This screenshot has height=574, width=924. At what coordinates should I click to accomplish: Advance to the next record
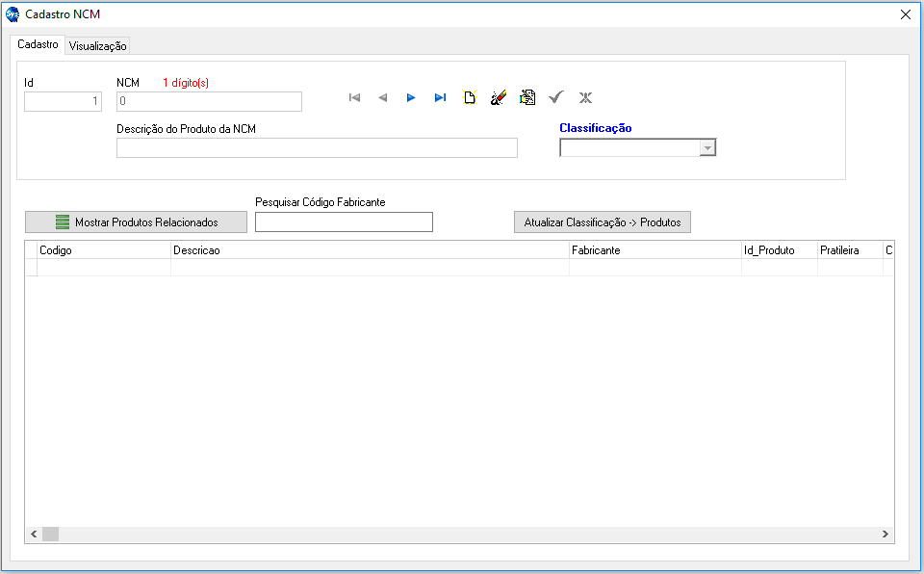pyautogui.click(x=411, y=97)
